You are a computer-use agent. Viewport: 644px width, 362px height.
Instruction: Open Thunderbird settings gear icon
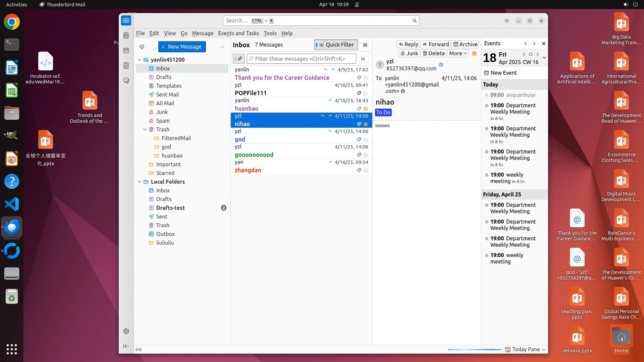(126, 331)
